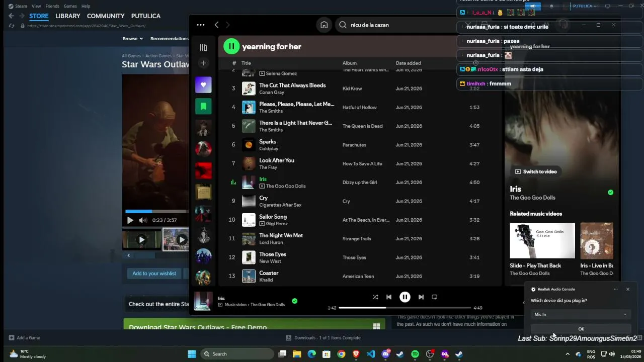
Task: Switch to video in now playing panel
Action: (x=536, y=171)
